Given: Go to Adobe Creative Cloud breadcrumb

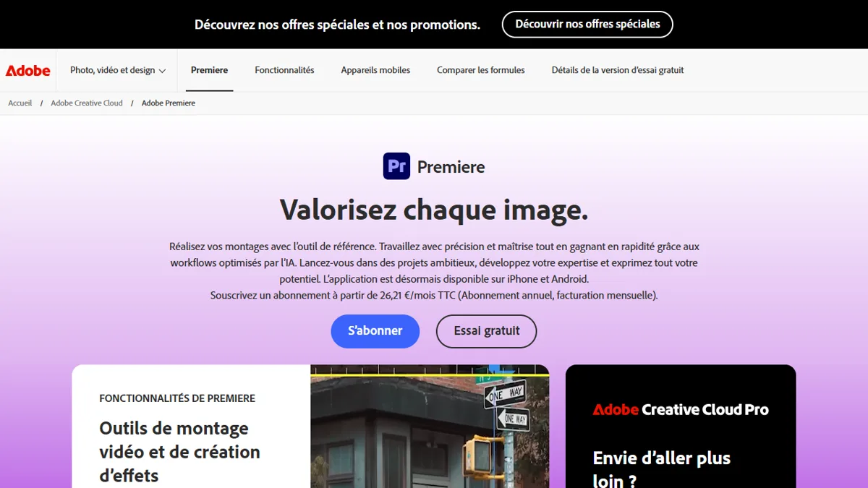Looking at the screenshot, I should pyautogui.click(x=87, y=103).
